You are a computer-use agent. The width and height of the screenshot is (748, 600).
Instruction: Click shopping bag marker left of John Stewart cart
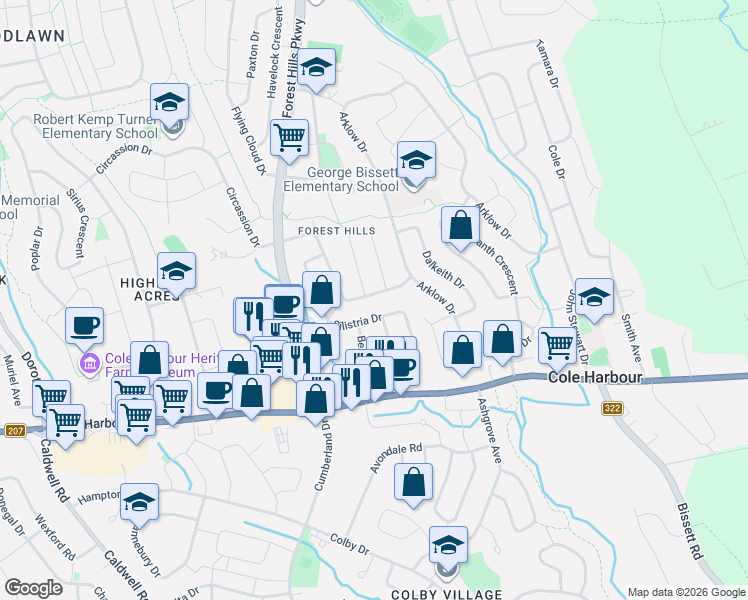pos(502,339)
